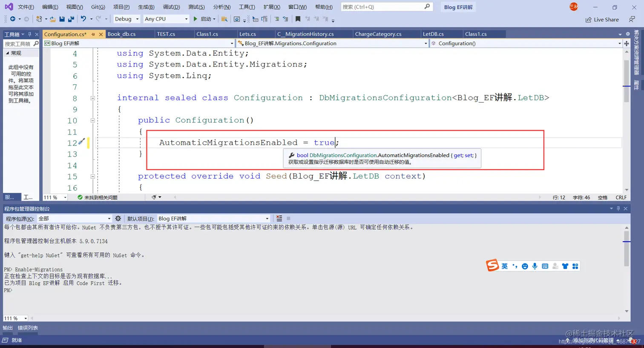Image resolution: width=644 pixels, height=348 pixels.
Task: Click the New Project toolbar icon
Action: point(39,19)
